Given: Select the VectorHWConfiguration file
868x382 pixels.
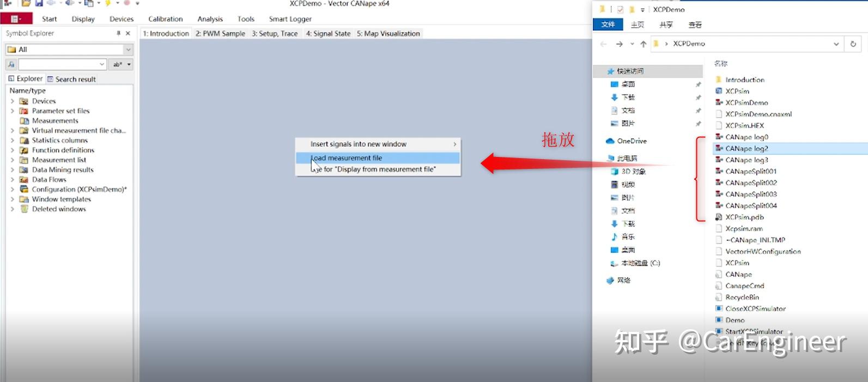Looking at the screenshot, I should click(x=763, y=251).
